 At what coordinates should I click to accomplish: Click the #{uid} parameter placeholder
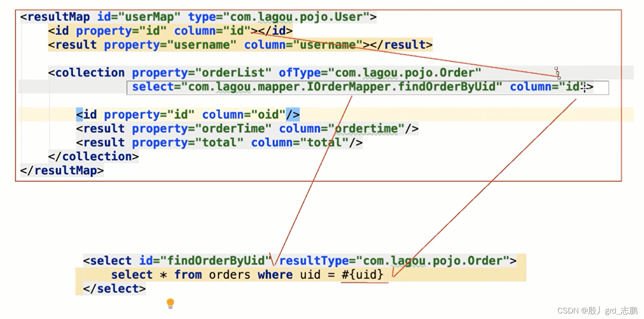tap(363, 275)
